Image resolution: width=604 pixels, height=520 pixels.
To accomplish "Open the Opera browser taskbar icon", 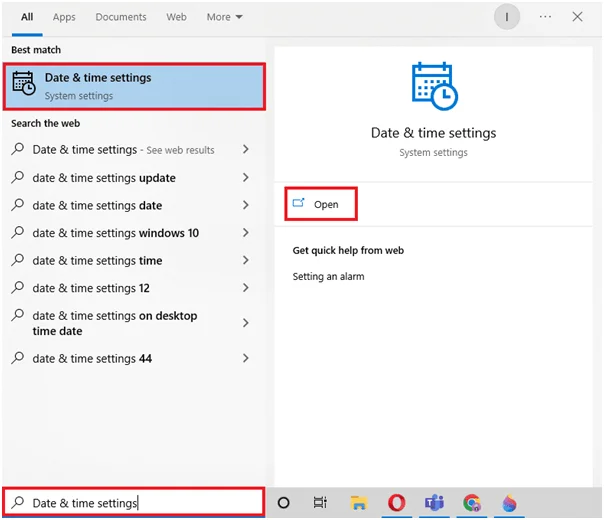I will click(396, 503).
